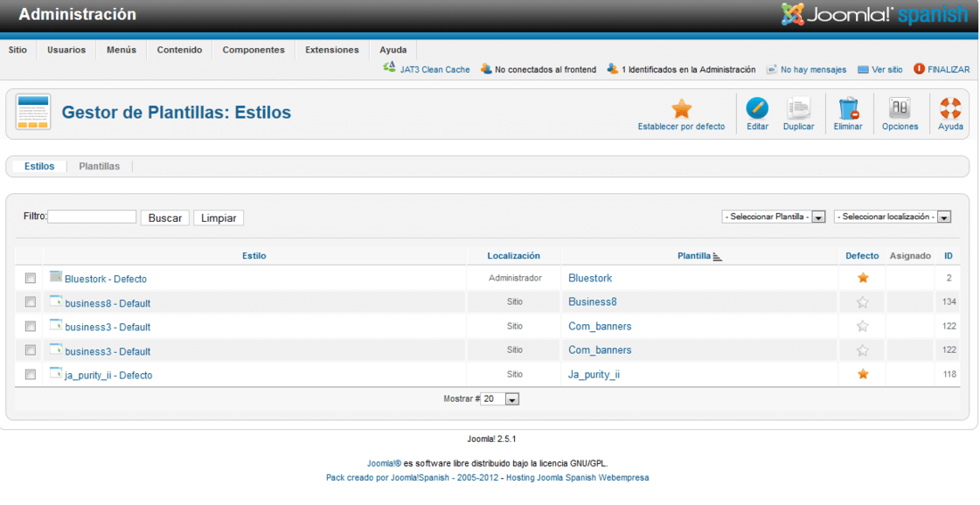Open the Componentes menu
980x505 pixels.
(x=253, y=50)
